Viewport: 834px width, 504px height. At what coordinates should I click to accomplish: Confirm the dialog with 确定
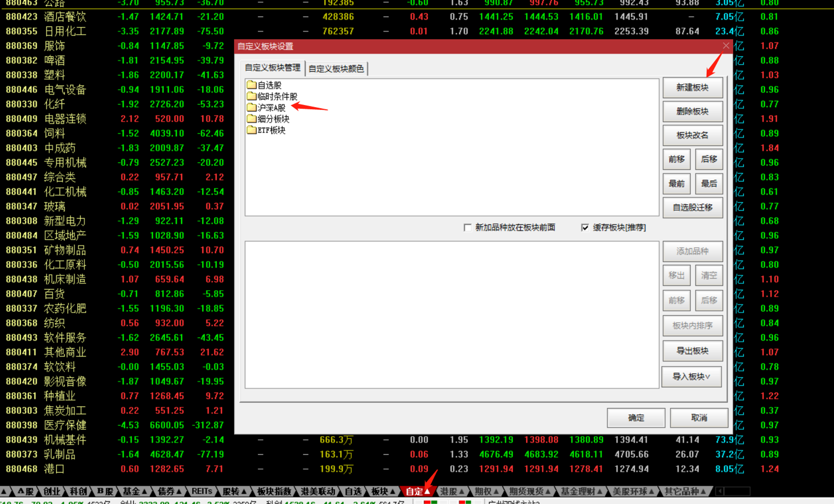point(636,418)
